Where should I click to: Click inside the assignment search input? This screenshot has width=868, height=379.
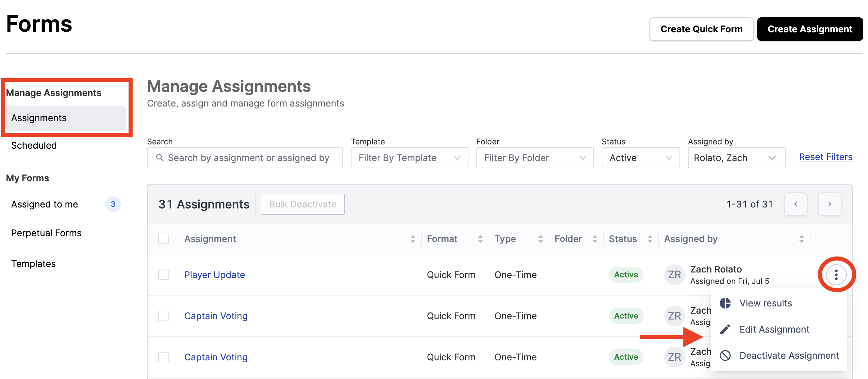(249, 157)
